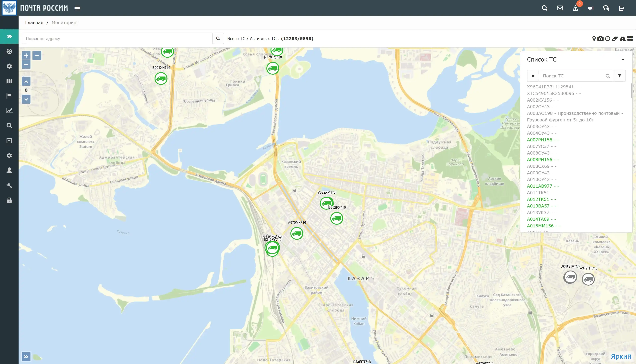Click gray vehicle marker K106CX716
Screen dimensions: 636x364
click(570, 277)
